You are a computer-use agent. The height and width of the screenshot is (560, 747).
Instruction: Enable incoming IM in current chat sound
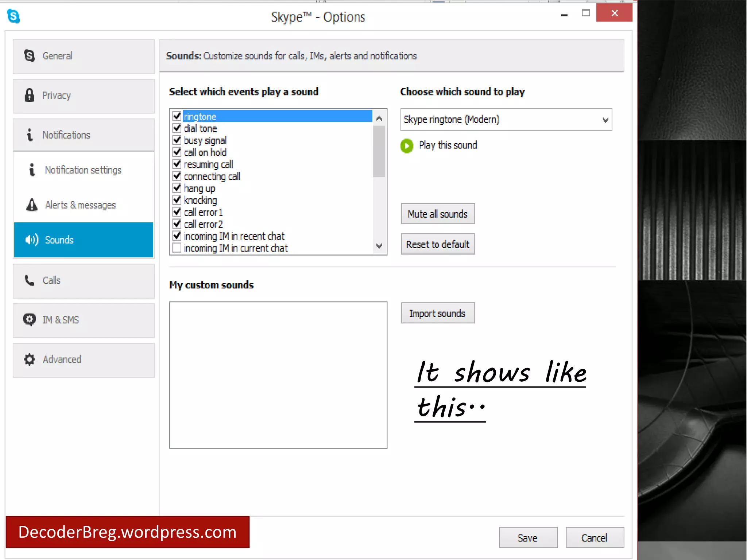[x=177, y=248]
